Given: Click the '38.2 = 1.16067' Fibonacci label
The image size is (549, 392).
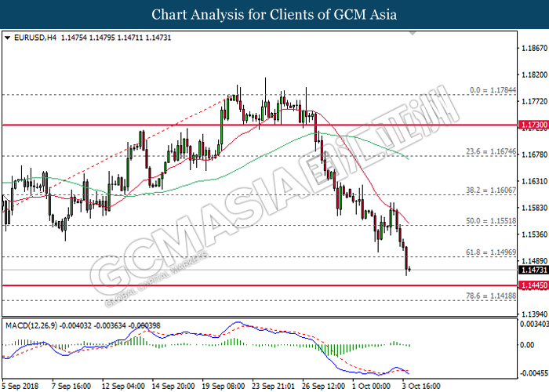Looking at the screenshot, I should coord(491,190).
